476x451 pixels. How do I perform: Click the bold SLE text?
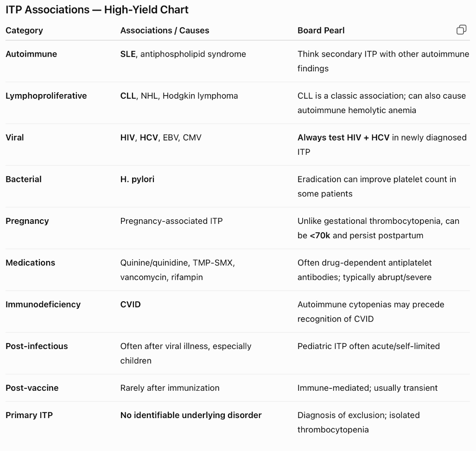(128, 54)
